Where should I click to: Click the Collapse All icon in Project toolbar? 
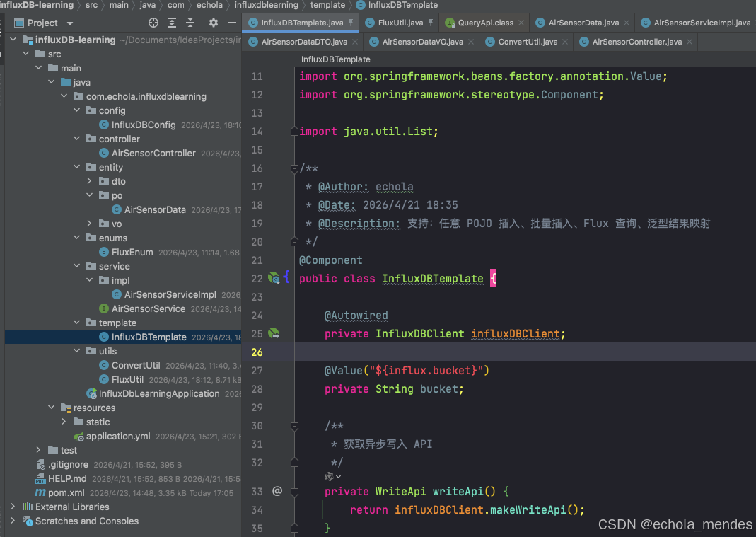click(x=190, y=23)
